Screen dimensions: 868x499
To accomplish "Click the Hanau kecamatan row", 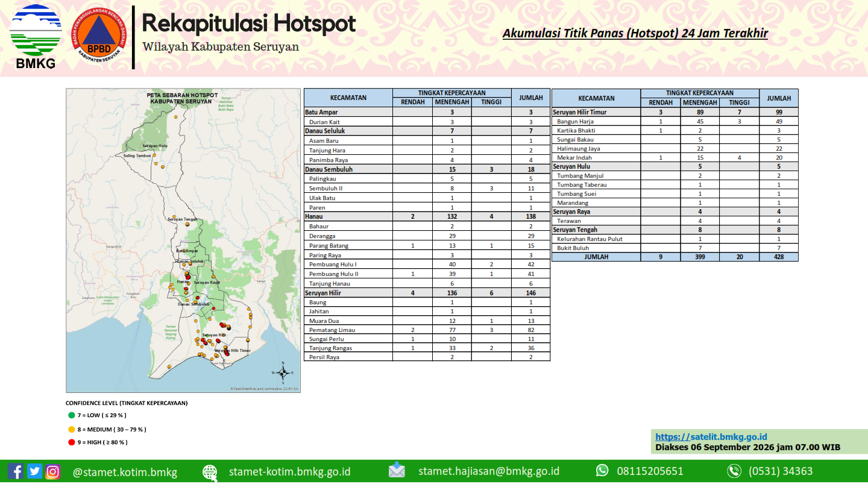I will (427, 216).
